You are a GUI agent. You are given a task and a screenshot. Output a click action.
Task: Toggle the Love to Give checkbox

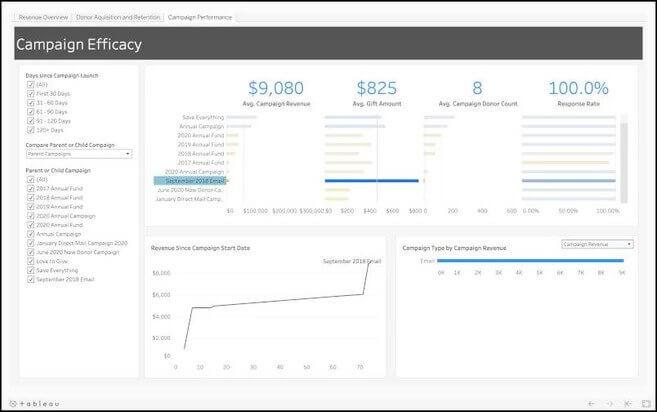[30, 260]
